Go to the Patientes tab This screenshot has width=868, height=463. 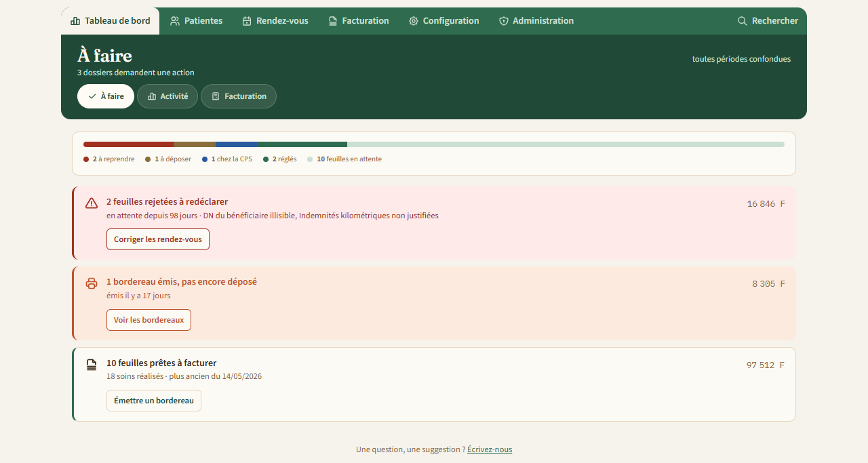coord(196,21)
